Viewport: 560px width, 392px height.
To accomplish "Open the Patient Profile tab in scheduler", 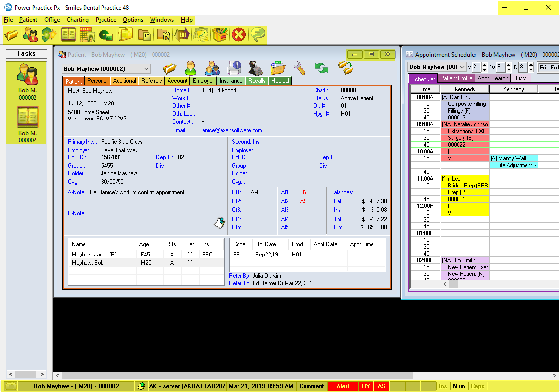I will click(x=456, y=78).
